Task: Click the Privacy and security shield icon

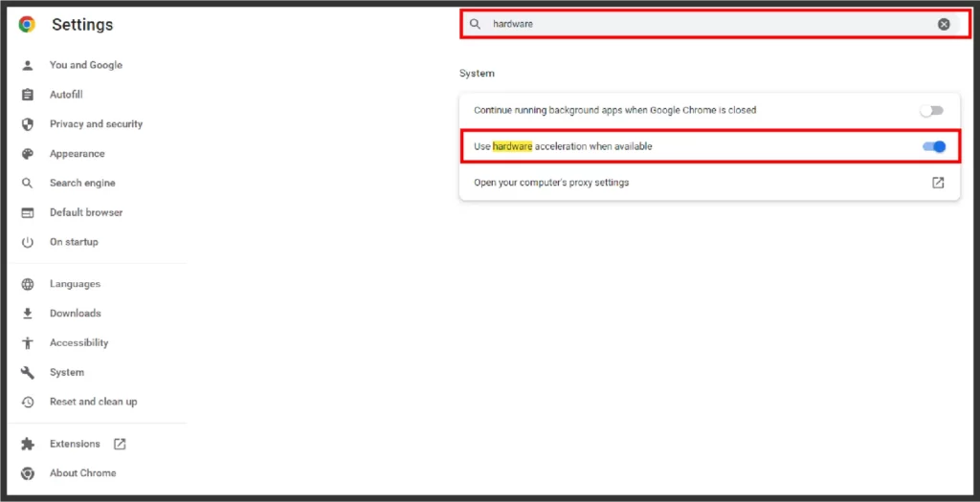Action: 28,124
